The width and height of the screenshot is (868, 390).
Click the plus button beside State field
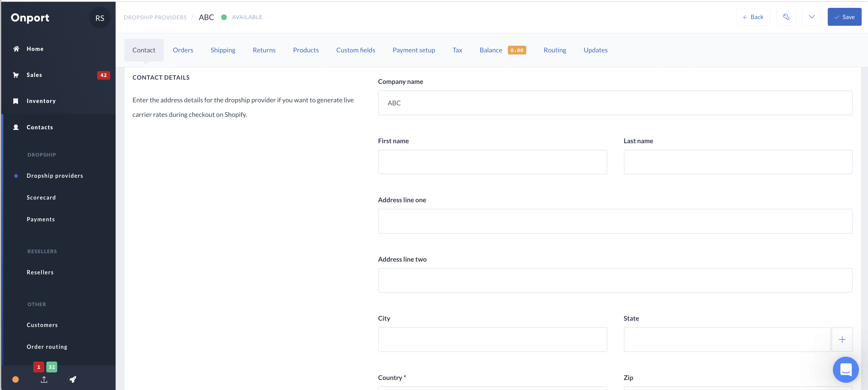click(x=842, y=339)
